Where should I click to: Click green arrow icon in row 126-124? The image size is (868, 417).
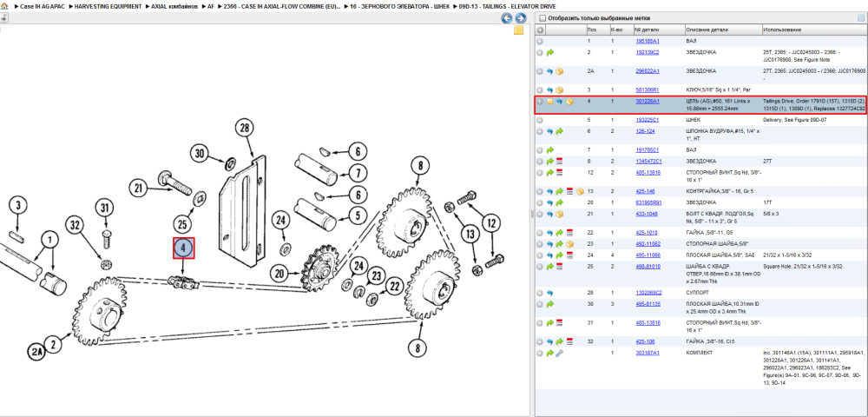point(559,132)
